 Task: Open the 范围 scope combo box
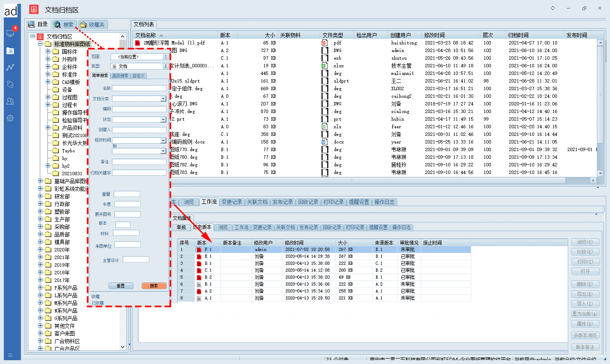point(140,57)
